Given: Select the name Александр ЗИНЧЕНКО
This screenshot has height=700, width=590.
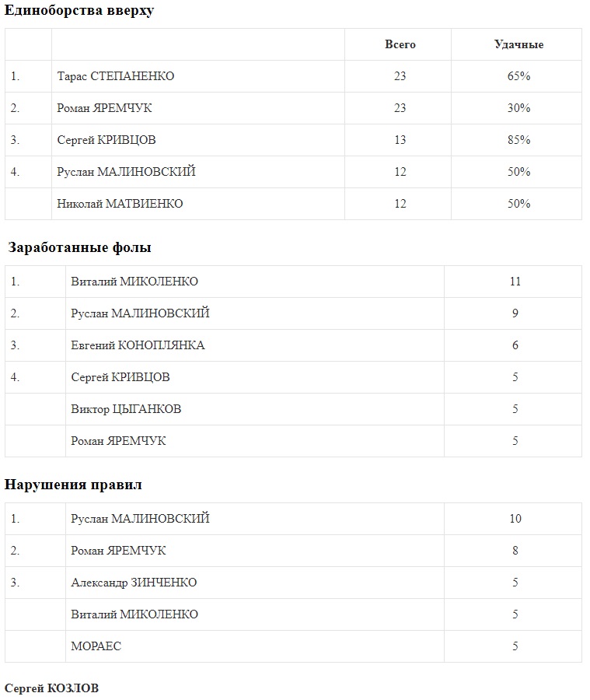Looking at the screenshot, I should pos(134,583).
